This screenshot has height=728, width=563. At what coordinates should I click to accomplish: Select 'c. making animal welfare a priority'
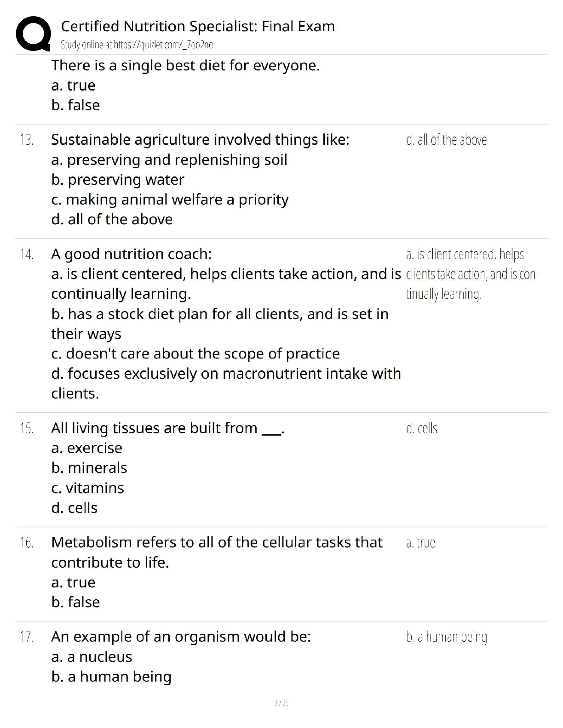tap(170, 199)
